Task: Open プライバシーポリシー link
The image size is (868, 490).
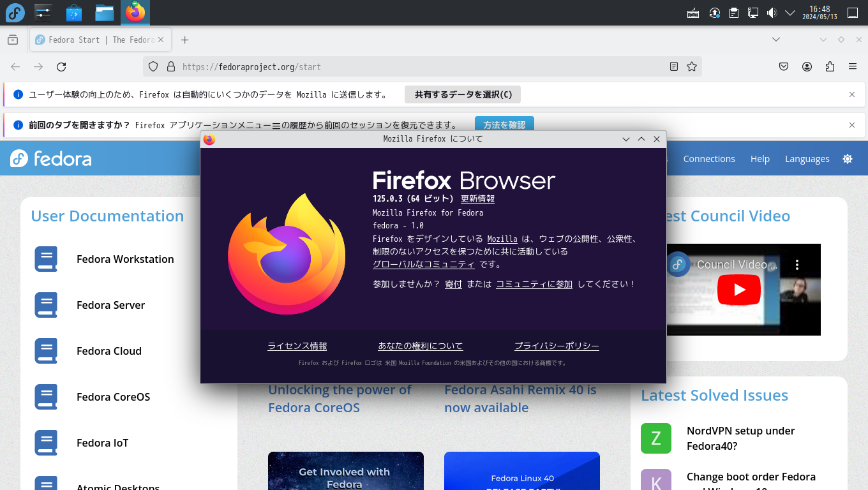Action: [557, 346]
